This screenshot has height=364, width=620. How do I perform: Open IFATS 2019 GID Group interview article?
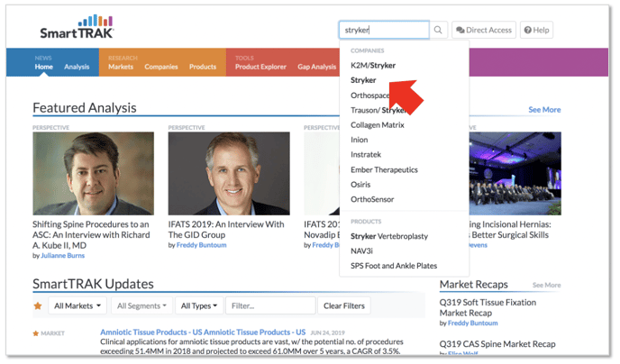tap(226, 230)
